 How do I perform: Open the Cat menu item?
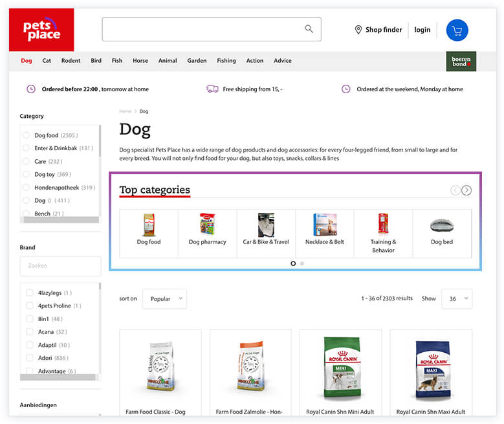coord(47,61)
